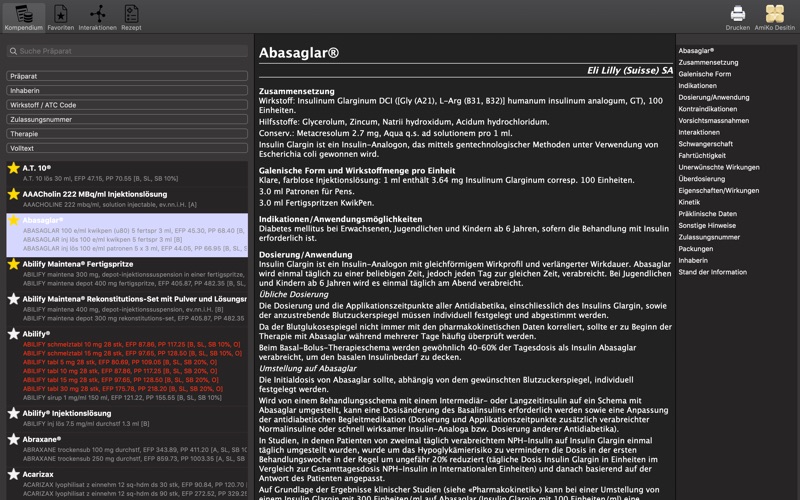Jump to Zusammensetzung in section index
The width and height of the screenshot is (800, 500).
tap(708, 62)
